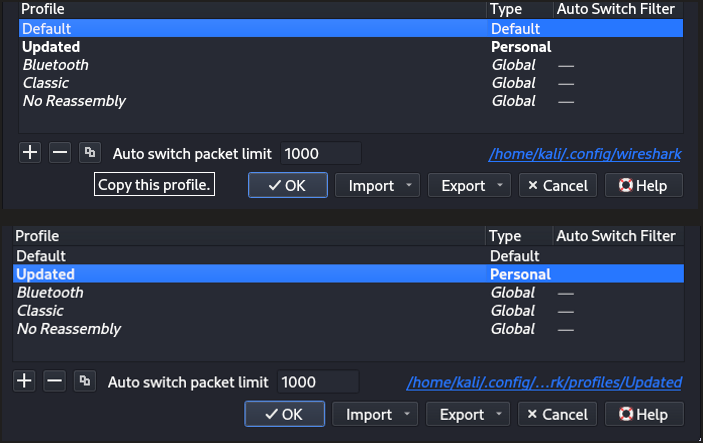Expand the Import dropdown in the upper dialog

409,185
